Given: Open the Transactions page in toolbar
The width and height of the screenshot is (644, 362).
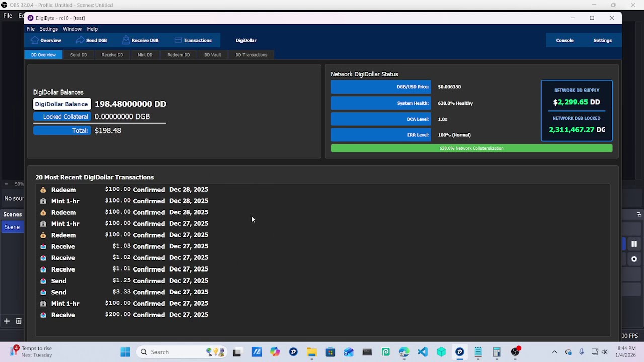Looking at the screenshot, I should click(x=193, y=40).
